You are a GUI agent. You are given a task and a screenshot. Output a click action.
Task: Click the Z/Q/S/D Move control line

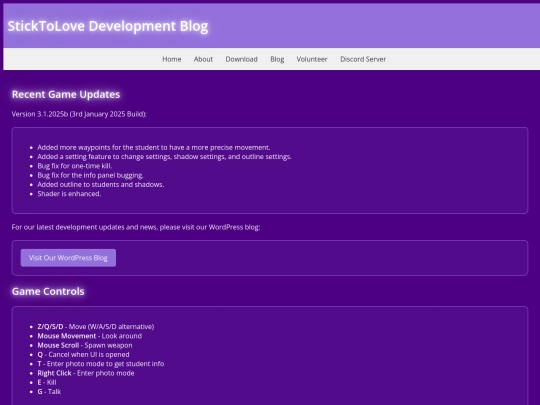coord(96,326)
